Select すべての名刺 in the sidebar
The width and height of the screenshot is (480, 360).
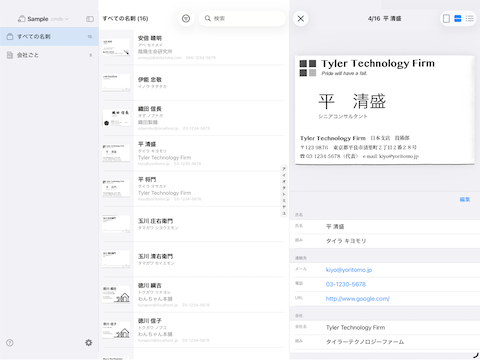[49, 37]
